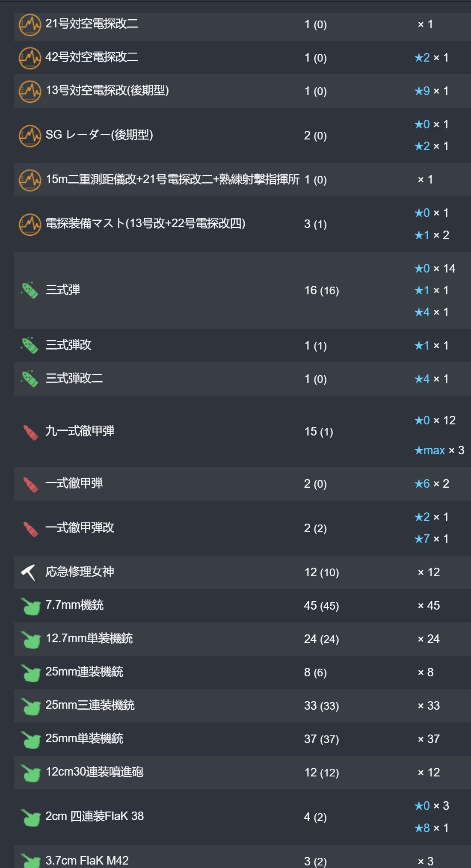Click the repair hammer icon beside 応急修理女神
471x868 pixels.
tap(29, 572)
